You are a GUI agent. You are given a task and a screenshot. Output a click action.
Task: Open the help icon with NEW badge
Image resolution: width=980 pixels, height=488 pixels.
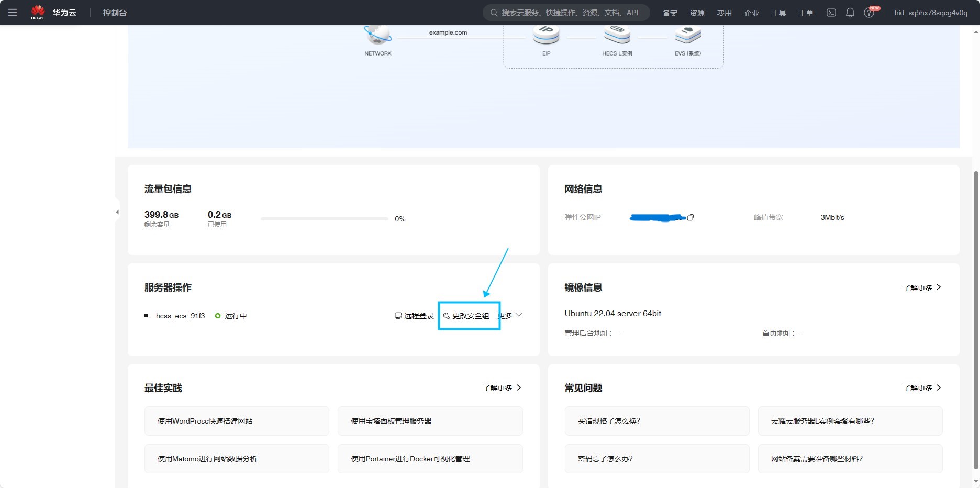(x=870, y=12)
